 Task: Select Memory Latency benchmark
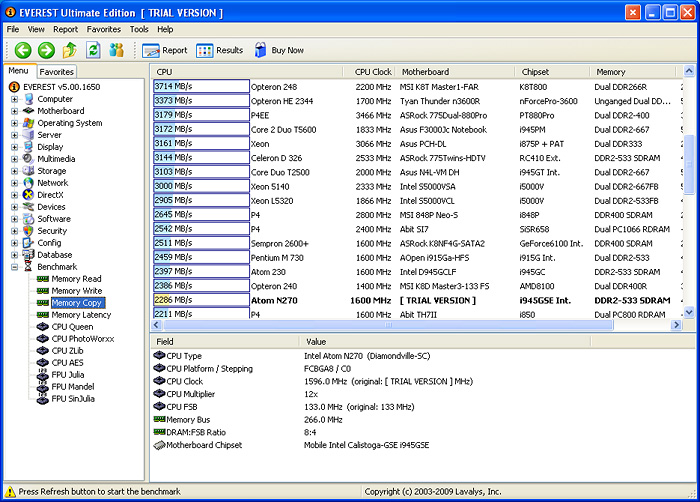pos(81,315)
